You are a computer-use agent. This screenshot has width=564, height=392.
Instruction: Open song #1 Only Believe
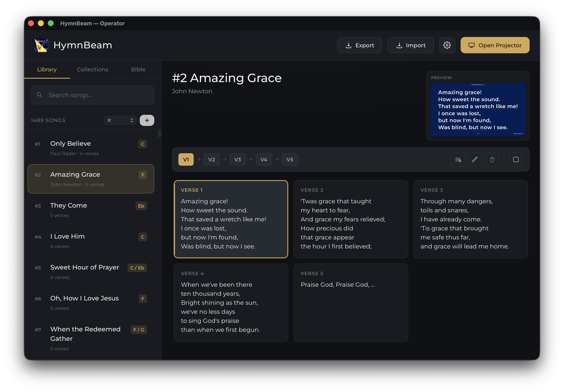tap(91, 148)
